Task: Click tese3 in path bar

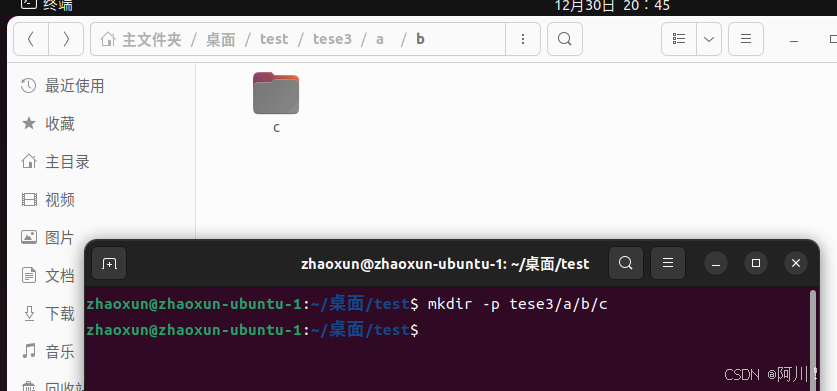Action: [x=332, y=39]
